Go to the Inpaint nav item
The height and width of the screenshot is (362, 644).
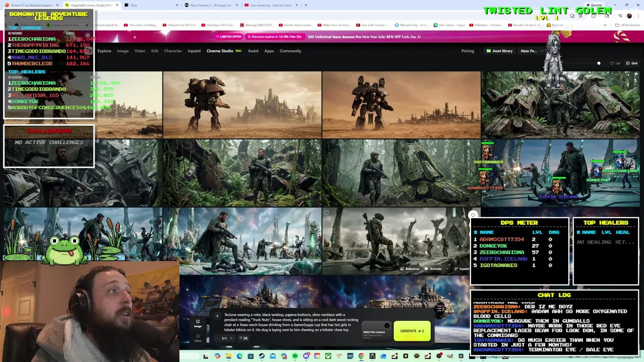tap(194, 51)
